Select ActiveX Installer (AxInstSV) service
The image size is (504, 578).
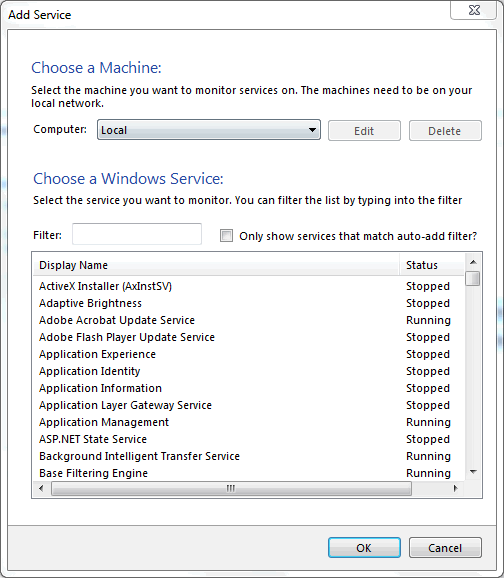(x=248, y=286)
